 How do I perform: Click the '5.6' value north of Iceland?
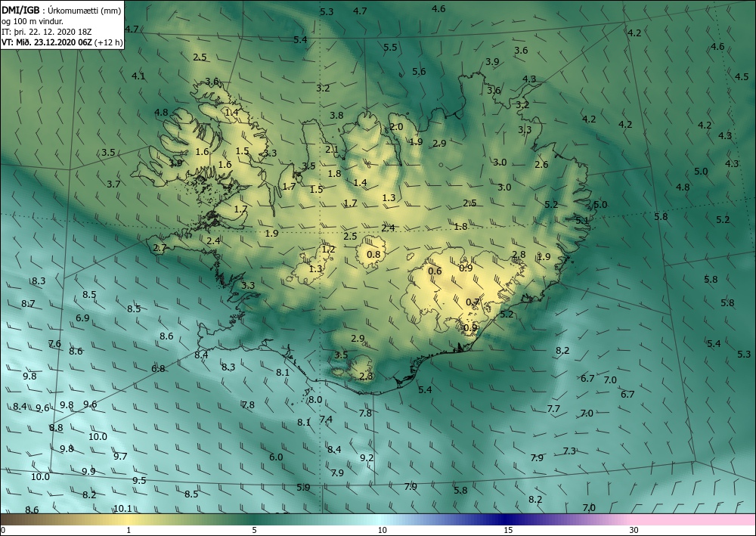pyautogui.click(x=419, y=71)
